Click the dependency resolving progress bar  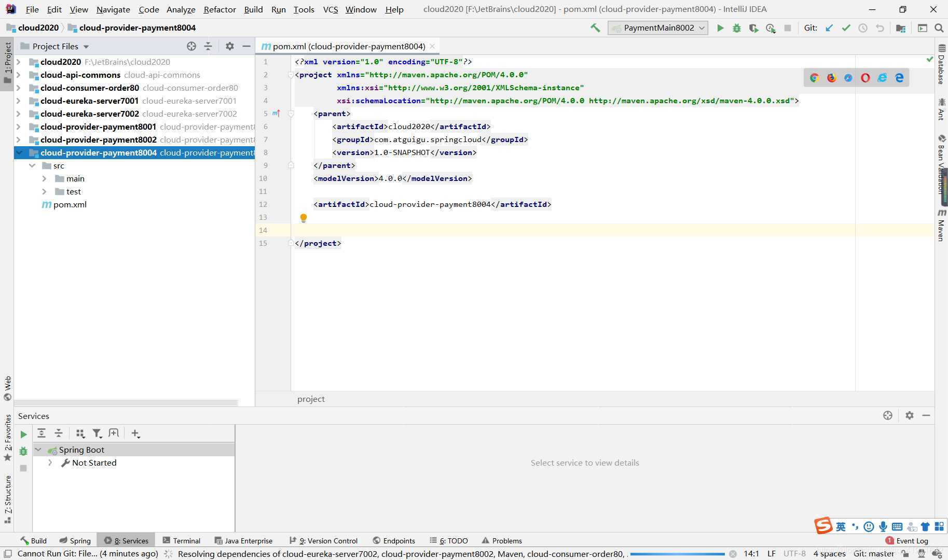(x=677, y=554)
